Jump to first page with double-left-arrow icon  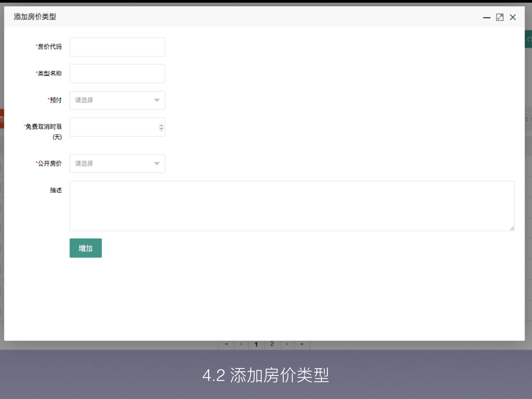226,344
